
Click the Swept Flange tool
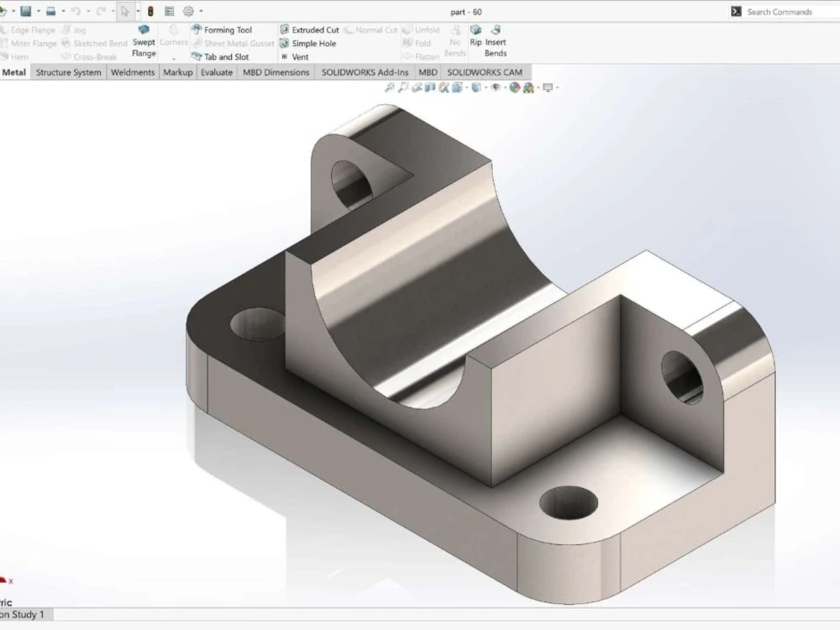click(144, 41)
